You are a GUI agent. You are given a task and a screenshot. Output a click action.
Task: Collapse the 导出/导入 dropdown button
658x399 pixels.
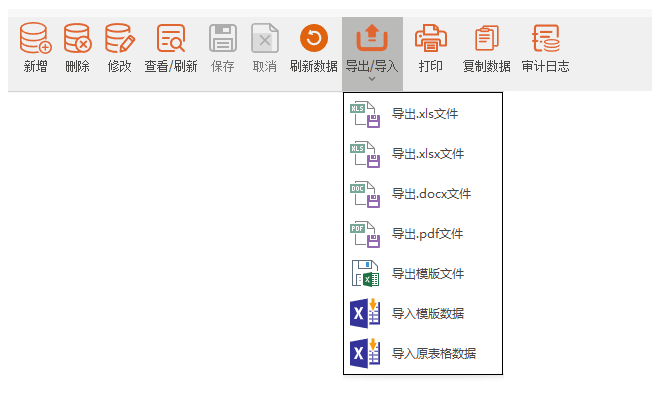coord(372,54)
